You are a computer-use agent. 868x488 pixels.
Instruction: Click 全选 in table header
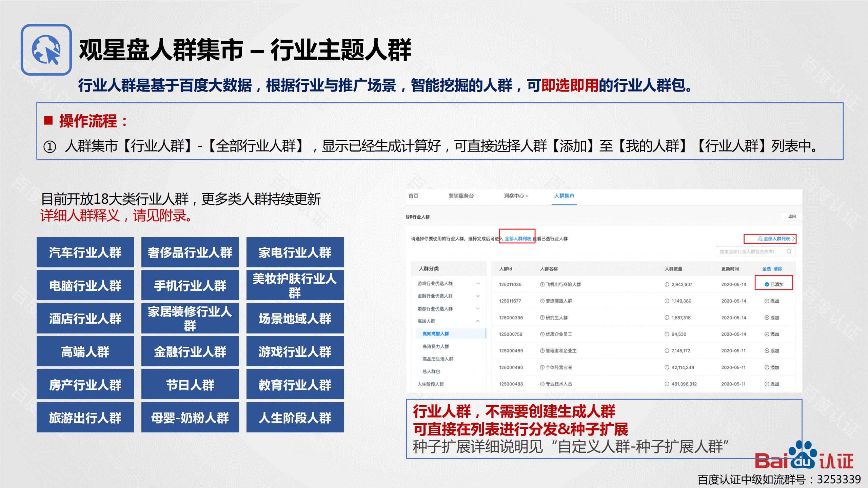click(766, 269)
